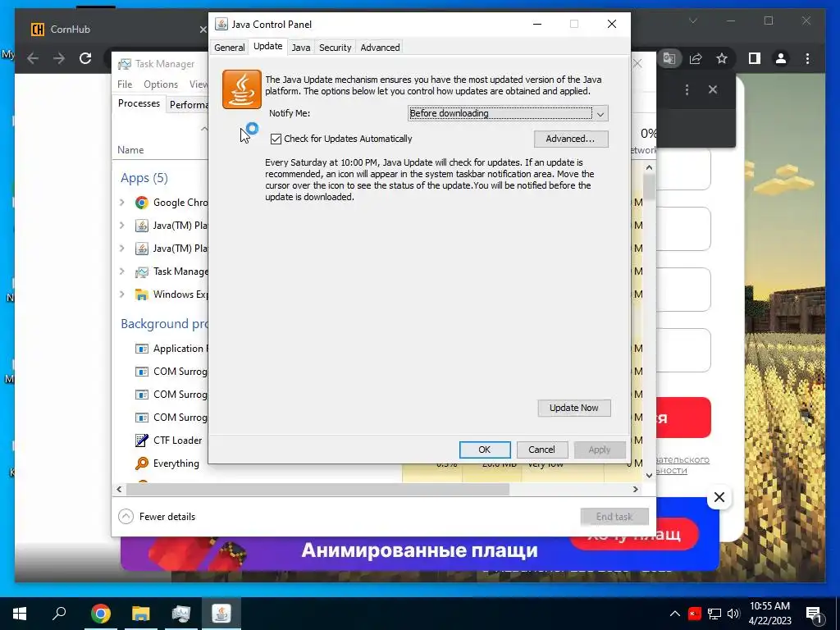Open Windows taskbar search
The image size is (840, 630).
pos(59,614)
